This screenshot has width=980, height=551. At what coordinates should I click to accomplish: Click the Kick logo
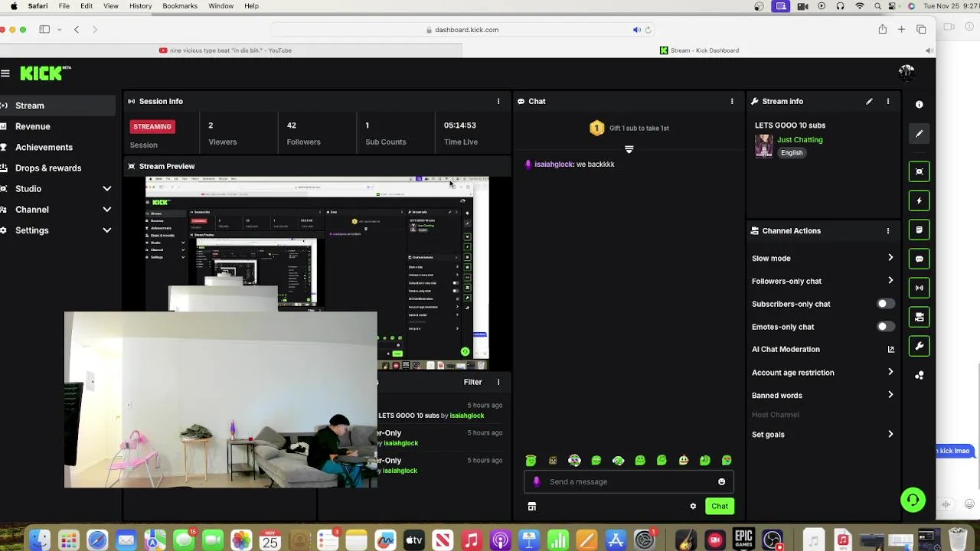tap(45, 73)
